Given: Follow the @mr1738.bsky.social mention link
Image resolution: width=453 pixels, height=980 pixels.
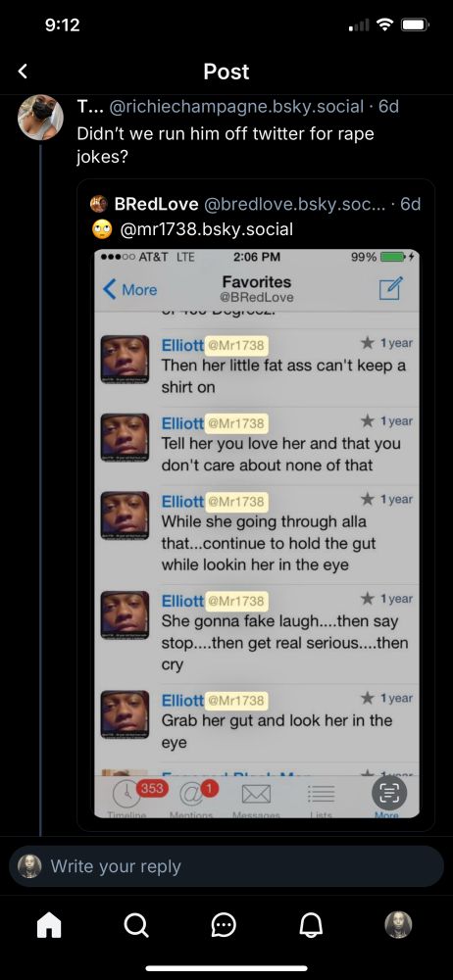Looking at the screenshot, I should 206,229.
